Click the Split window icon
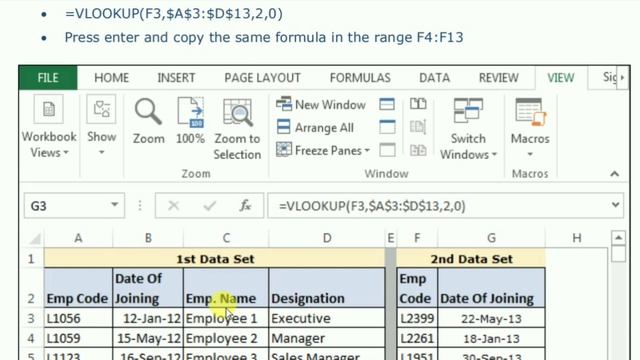 coord(387,104)
